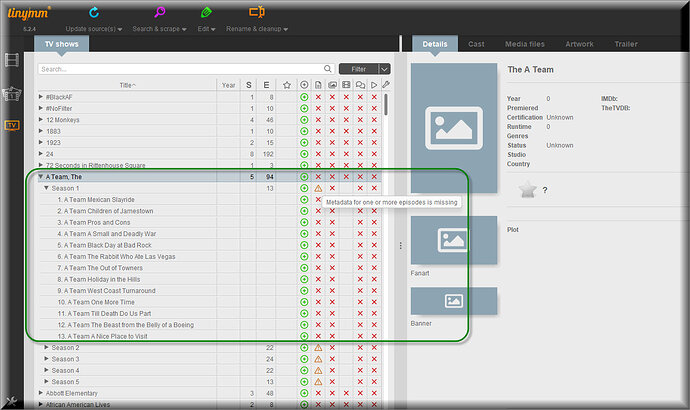Sort by the NFO metadata column header
Image resolution: width=690 pixels, height=410 pixels.
318,85
